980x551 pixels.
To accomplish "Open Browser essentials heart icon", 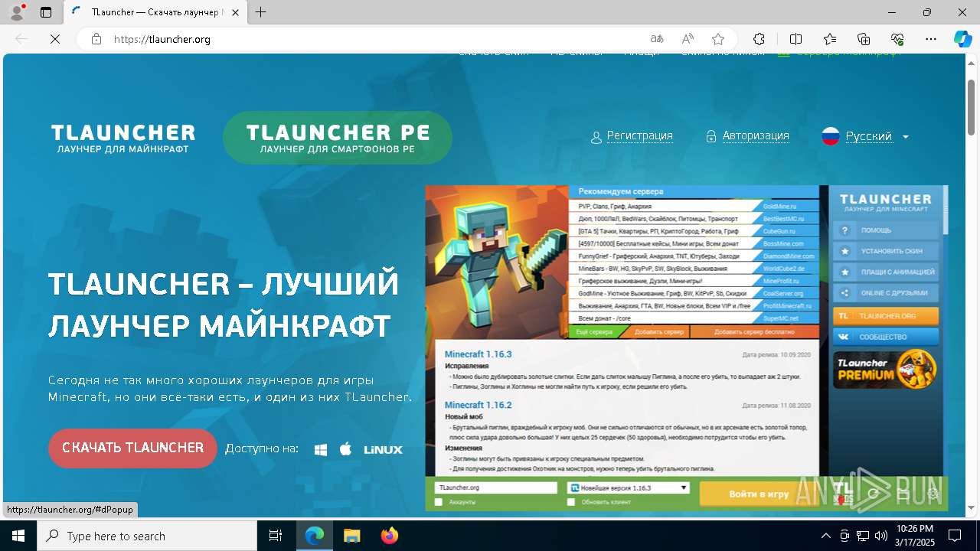I will click(x=897, y=39).
